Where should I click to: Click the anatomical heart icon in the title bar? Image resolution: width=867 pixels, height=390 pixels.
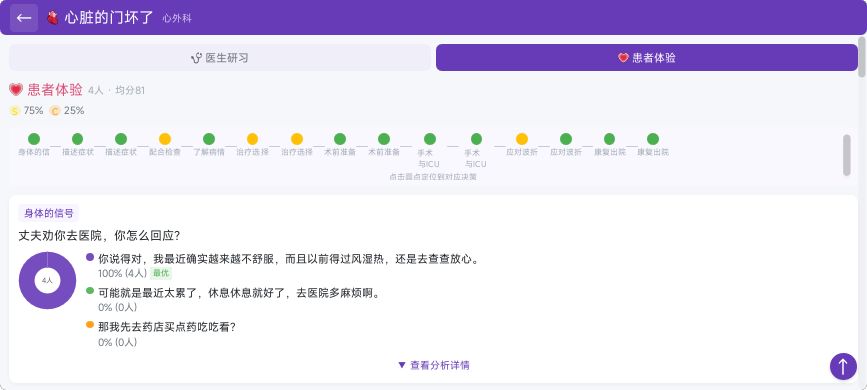pos(53,18)
